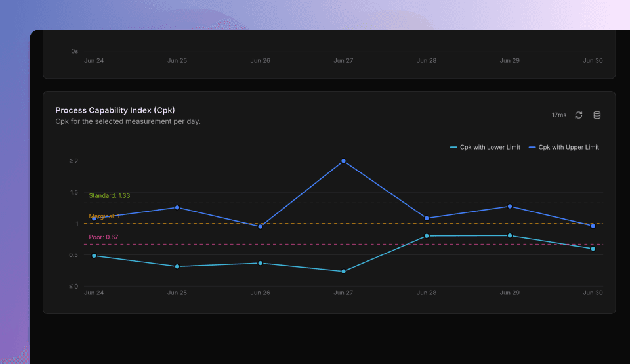This screenshot has height=364, width=630.
Task: Click the 17ms query time indicator
Action: point(558,115)
